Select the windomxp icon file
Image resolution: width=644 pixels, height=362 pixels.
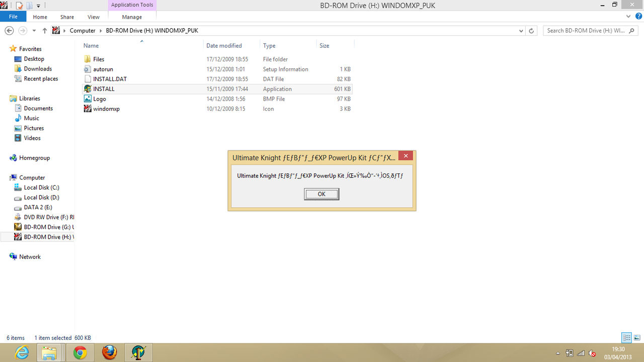(88, 109)
